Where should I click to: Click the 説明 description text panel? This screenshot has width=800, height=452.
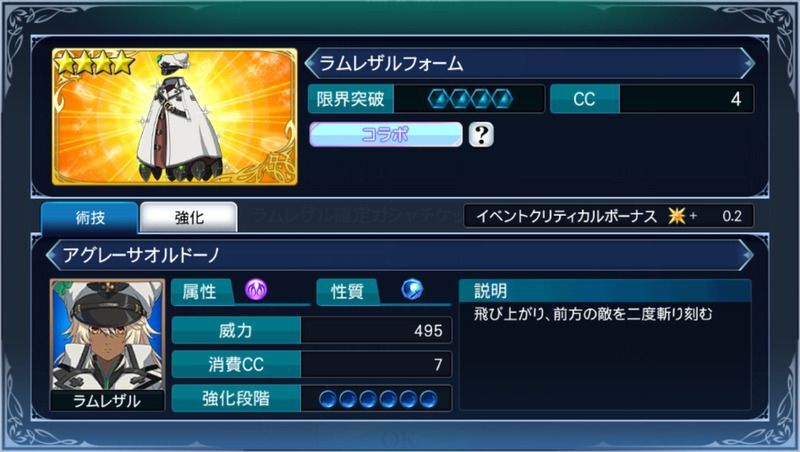605,344
